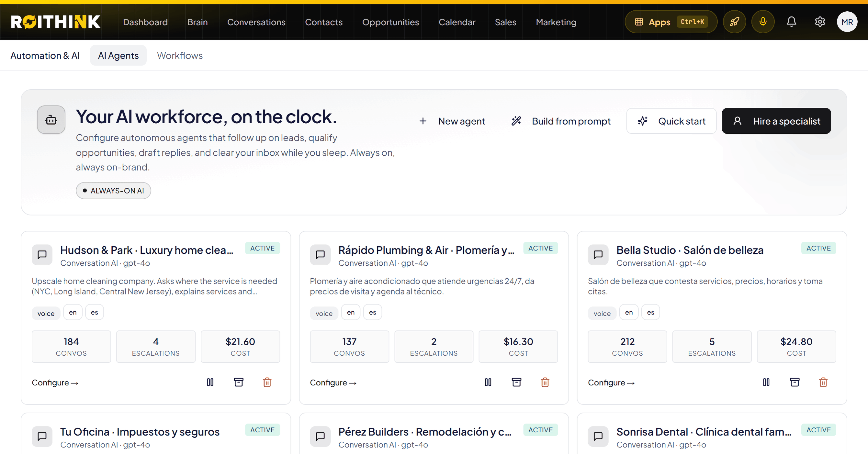This screenshot has width=868, height=454.
Task: Activate the microphone voice icon
Action: 763,22
